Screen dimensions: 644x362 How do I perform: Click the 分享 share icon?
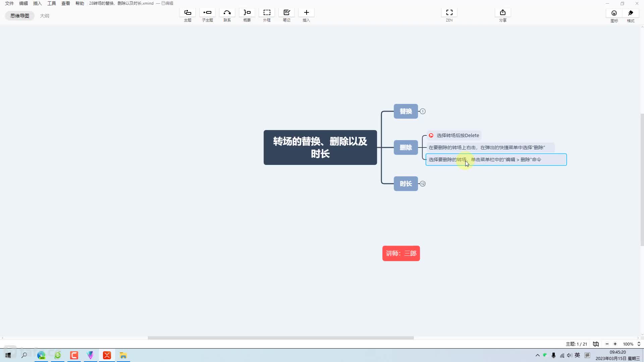(x=502, y=13)
